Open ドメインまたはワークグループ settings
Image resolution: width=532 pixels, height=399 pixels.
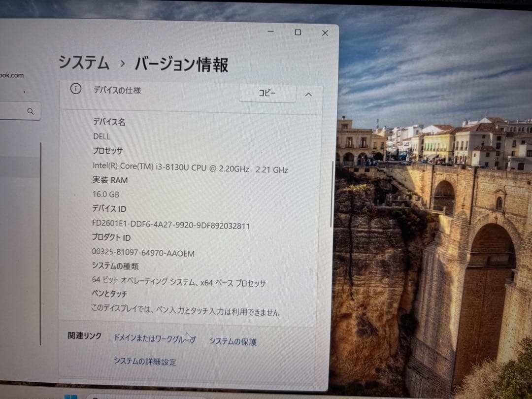[154, 338]
